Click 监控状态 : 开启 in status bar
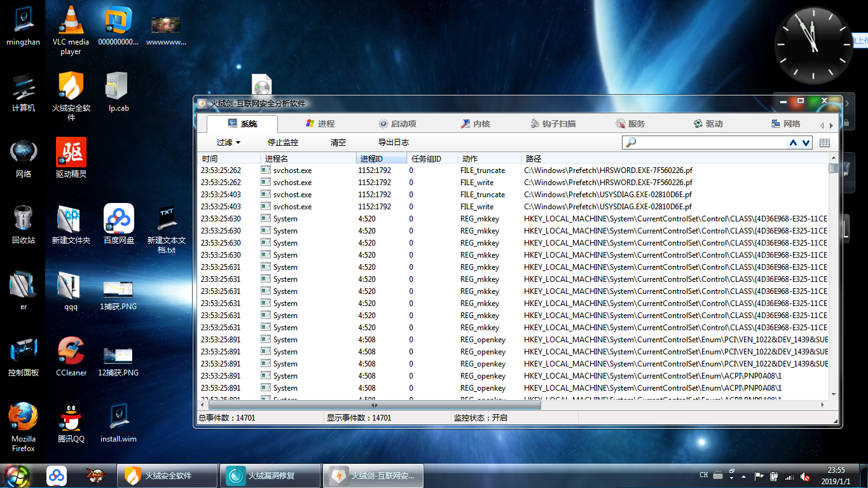The image size is (868, 488). pyautogui.click(x=480, y=418)
